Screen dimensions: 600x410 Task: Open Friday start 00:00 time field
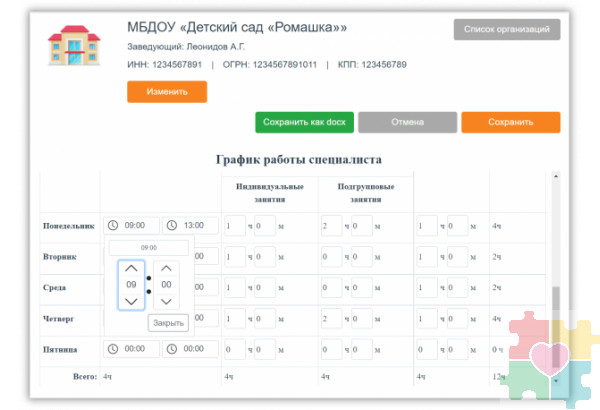tap(131, 349)
